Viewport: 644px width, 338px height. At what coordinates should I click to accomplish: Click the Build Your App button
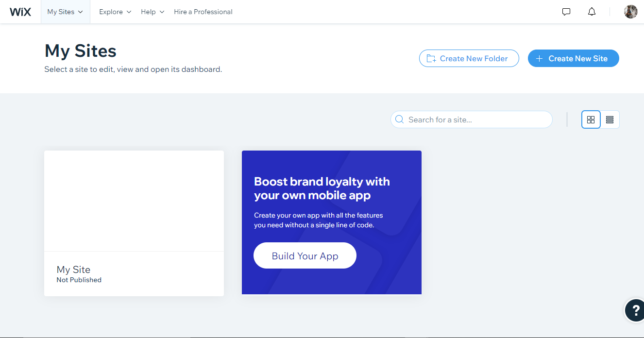(305, 255)
